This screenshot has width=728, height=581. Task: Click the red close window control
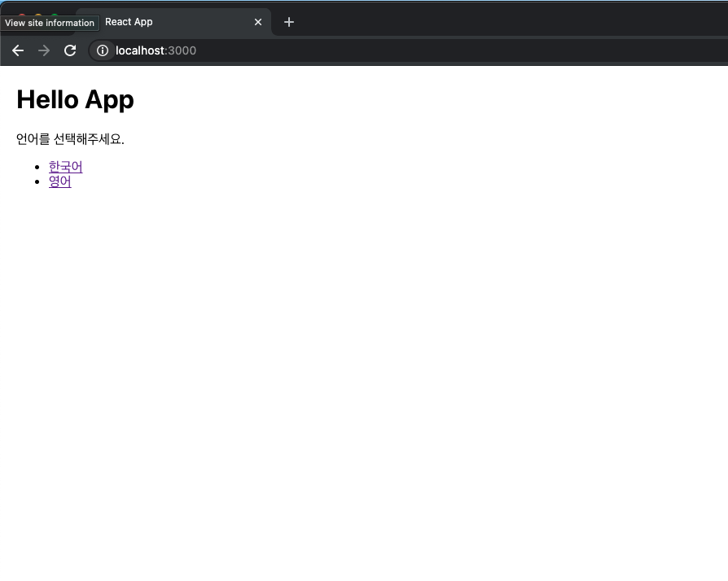pyautogui.click(x=22, y=14)
